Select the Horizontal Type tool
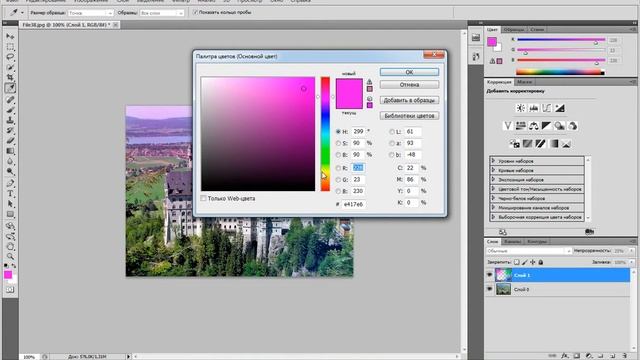This screenshot has width=640, height=360. 10,193
